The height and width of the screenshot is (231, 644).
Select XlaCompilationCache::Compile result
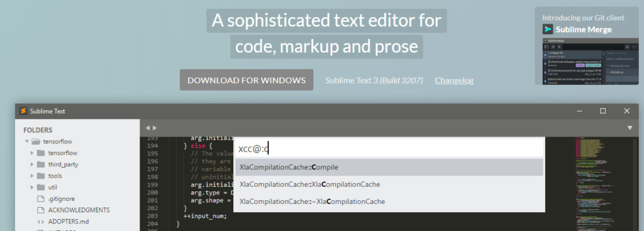[389, 167]
